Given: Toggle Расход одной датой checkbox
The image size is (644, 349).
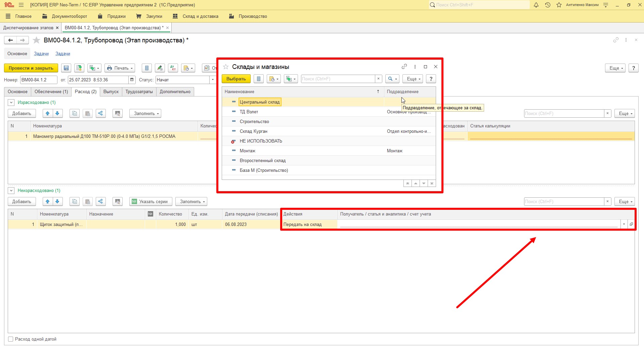Looking at the screenshot, I should click(11, 339).
